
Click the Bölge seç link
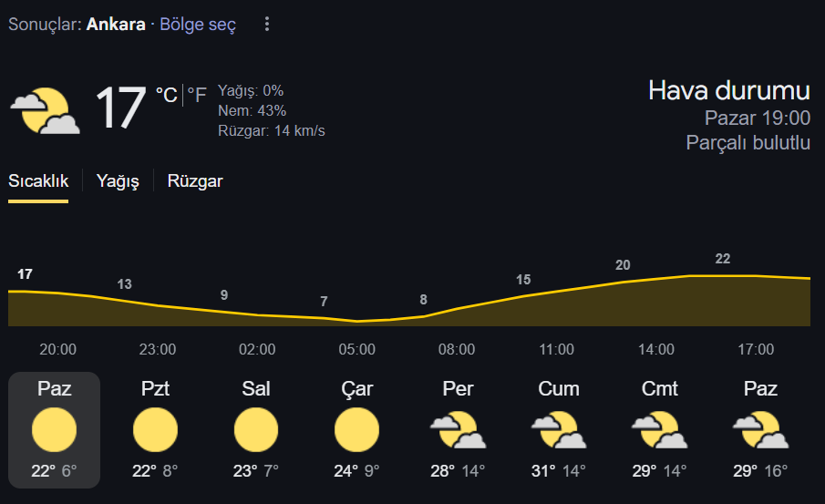click(198, 25)
